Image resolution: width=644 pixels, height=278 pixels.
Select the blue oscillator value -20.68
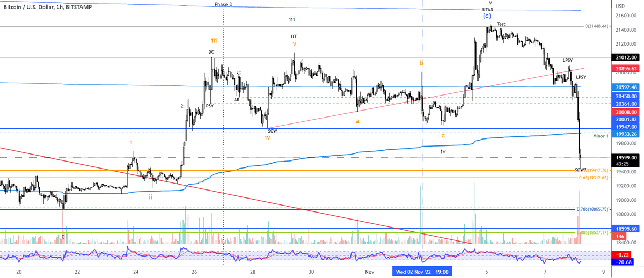pos(624,261)
